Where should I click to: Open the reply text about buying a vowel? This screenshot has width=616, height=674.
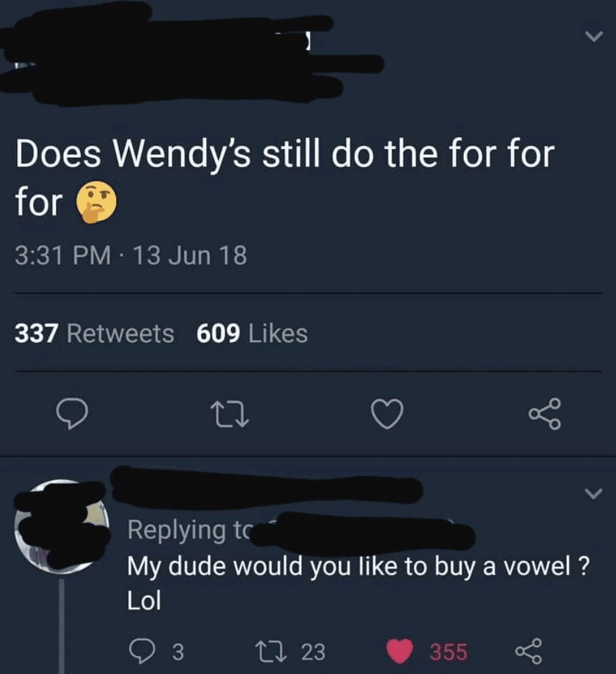click(x=358, y=583)
